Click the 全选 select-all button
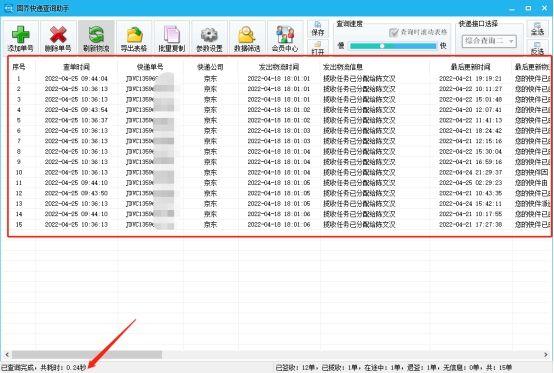 [x=537, y=28]
